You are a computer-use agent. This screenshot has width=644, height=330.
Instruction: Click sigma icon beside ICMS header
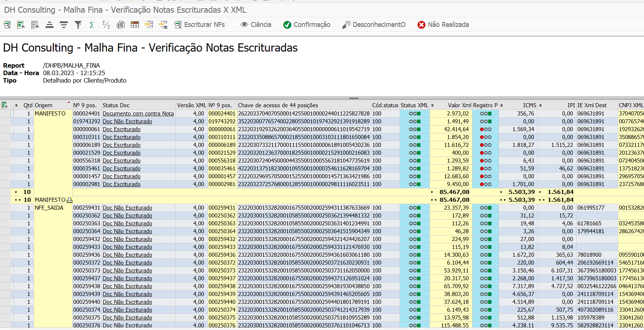(502, 105)
